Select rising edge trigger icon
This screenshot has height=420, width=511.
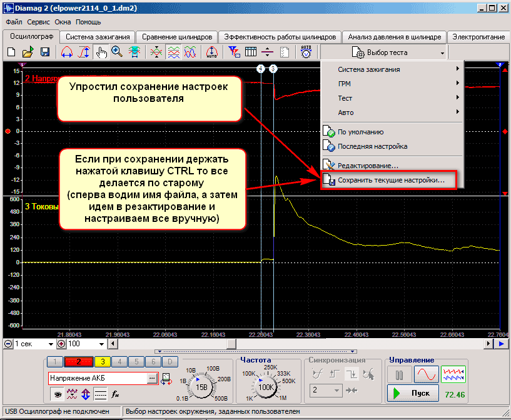pos(335,374)
